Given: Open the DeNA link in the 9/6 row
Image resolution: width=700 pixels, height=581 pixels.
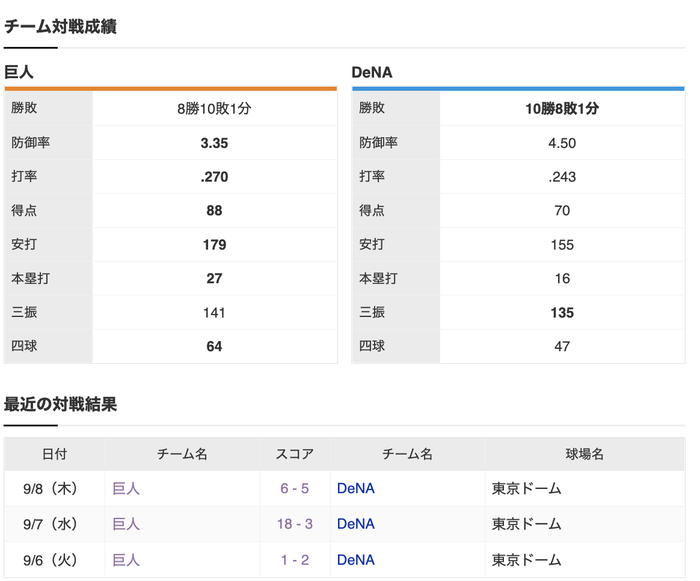Looking at the screenshot, I should pyautogui.click(x=356, y=560).
